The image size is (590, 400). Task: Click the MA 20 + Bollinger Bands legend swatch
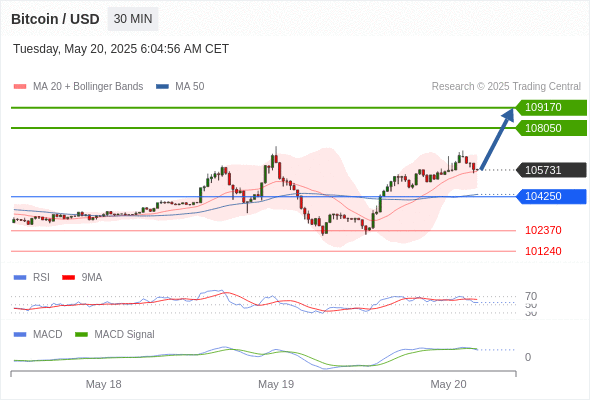tap(20, 87)
